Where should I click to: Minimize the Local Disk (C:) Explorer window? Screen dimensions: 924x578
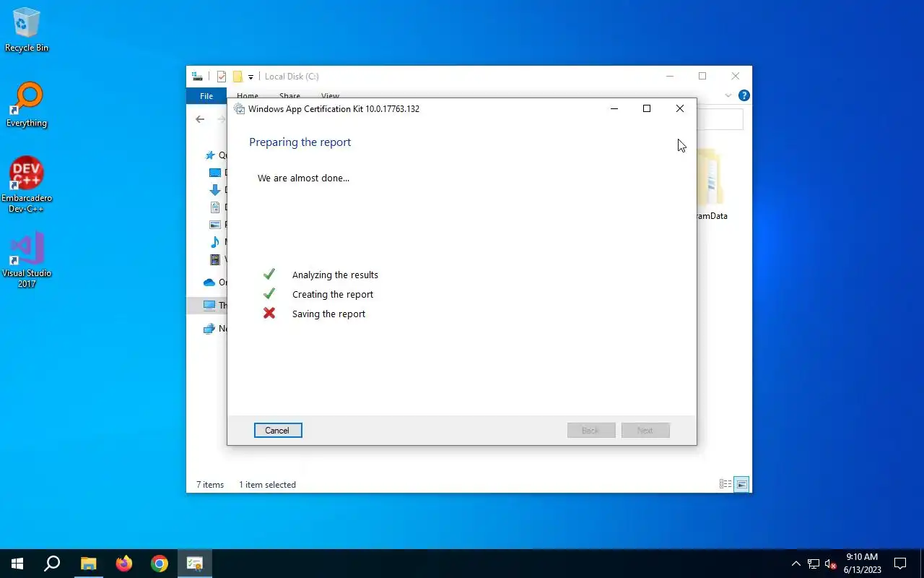tap(670, 76)
